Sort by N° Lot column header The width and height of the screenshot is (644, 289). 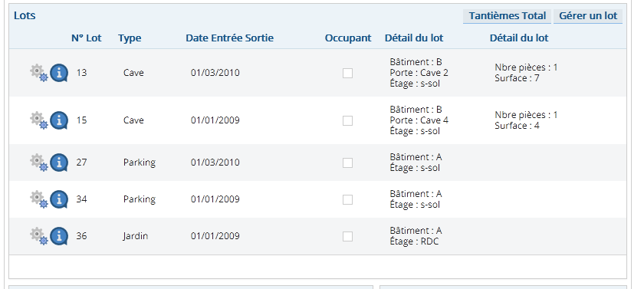86,38
